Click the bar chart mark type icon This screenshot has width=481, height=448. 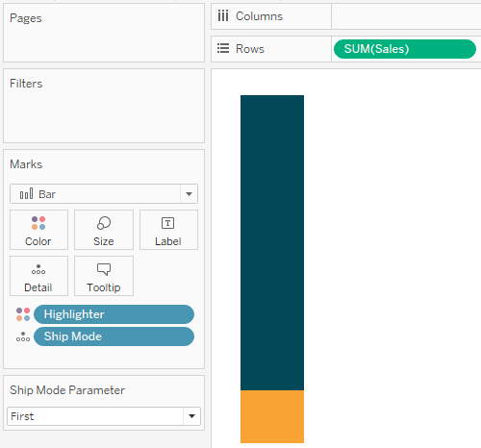[x=26, y=193]
